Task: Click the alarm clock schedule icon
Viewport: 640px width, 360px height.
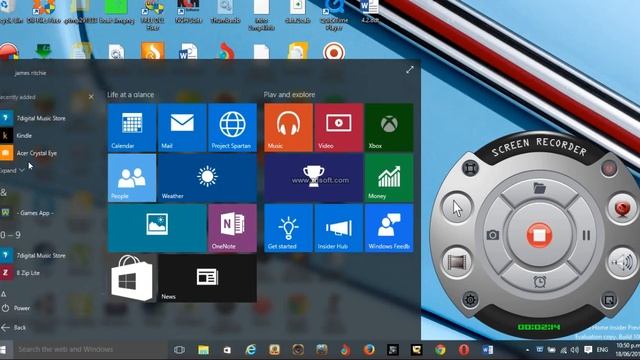Action: pos(540,282)
